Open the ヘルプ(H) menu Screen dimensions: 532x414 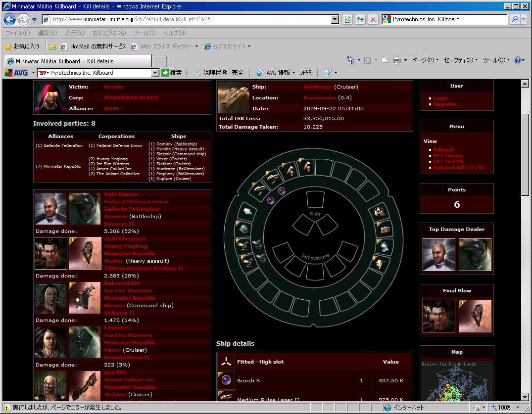[174, 33]
